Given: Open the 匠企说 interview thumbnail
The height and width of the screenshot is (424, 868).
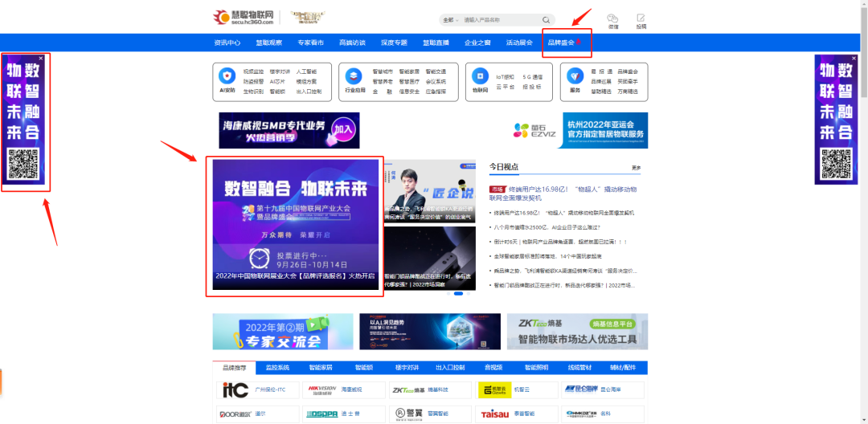Looking at the screenshot, I should (x=429, y=192).
